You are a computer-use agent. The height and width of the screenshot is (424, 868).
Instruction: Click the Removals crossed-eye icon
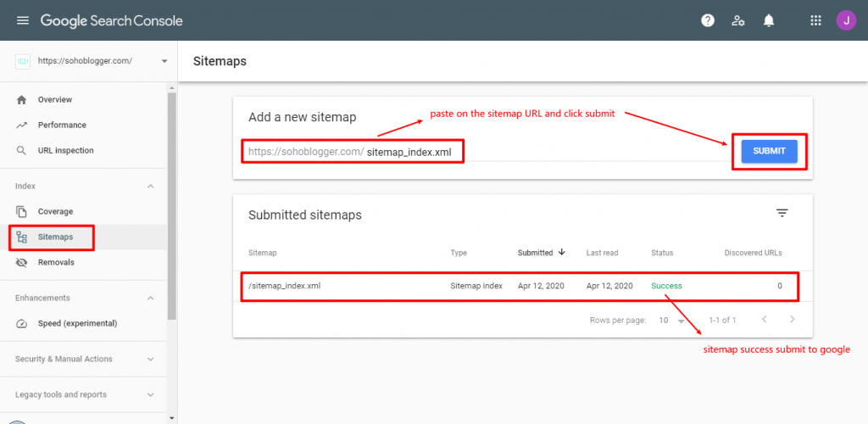click(21, 262)
